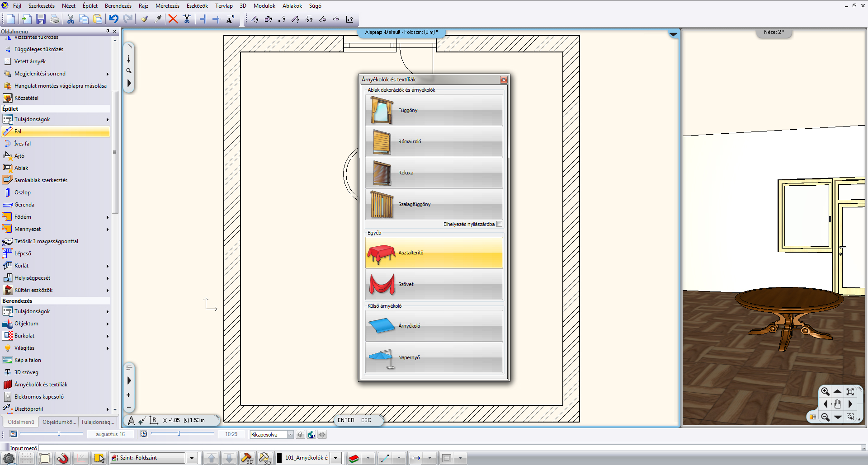Click Ablak in the Épület side menu

21,168
